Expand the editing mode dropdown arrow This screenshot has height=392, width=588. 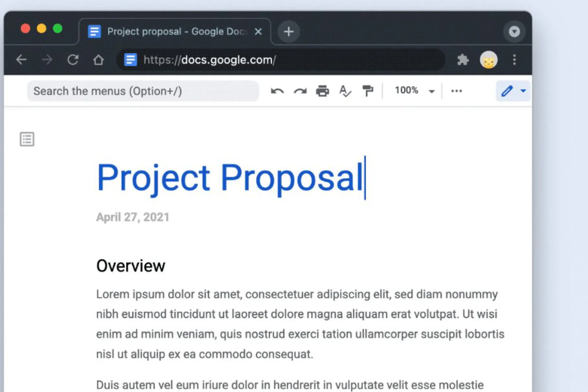click(523, 91)
